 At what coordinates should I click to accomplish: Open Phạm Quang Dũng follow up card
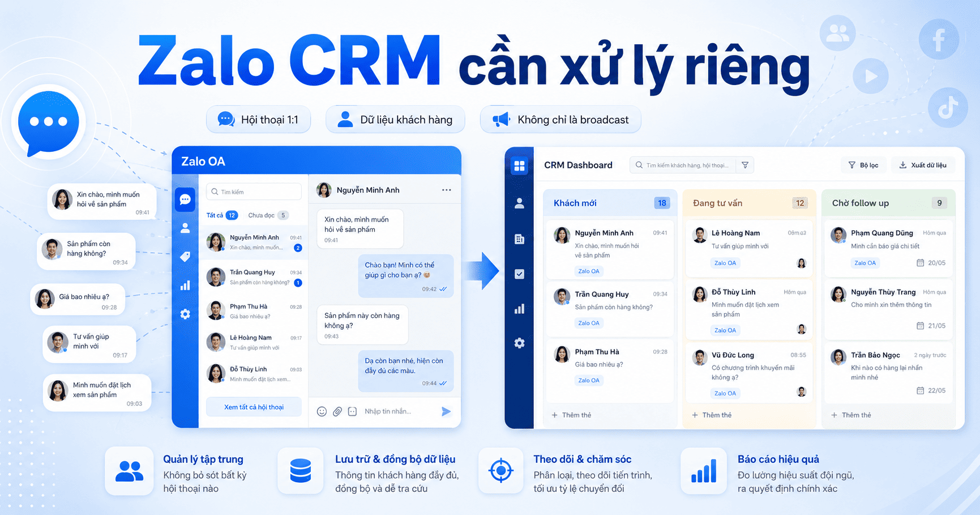point(888,247)
